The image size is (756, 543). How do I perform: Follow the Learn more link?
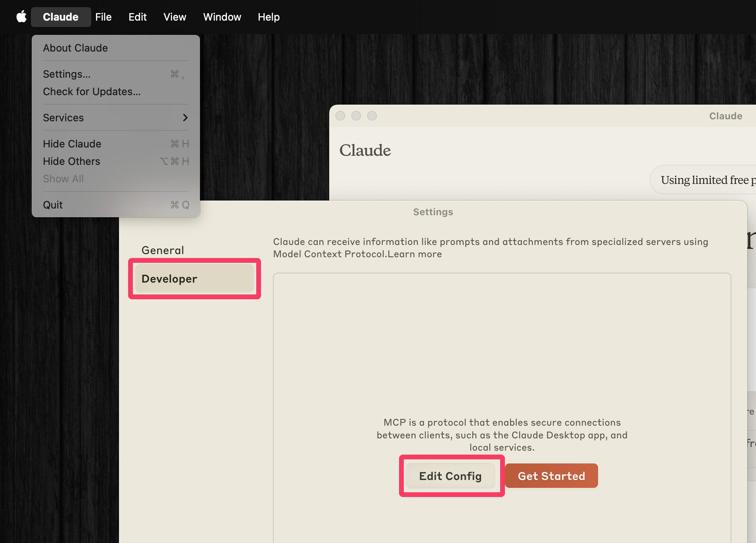(414, 254)
